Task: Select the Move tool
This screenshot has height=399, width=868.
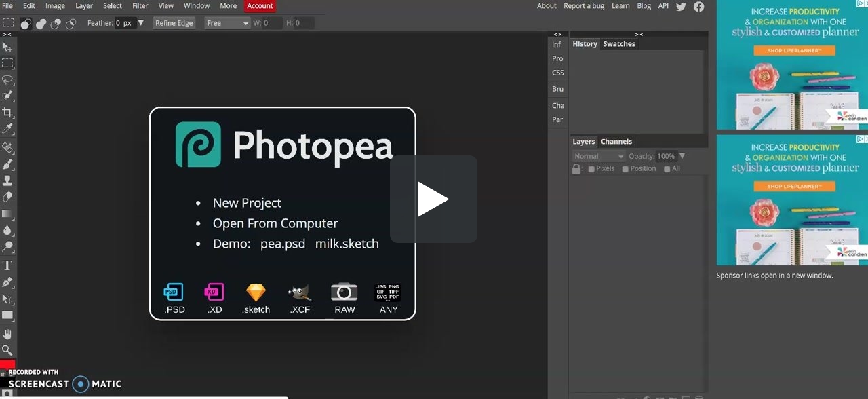Action: tap(7, 47)
